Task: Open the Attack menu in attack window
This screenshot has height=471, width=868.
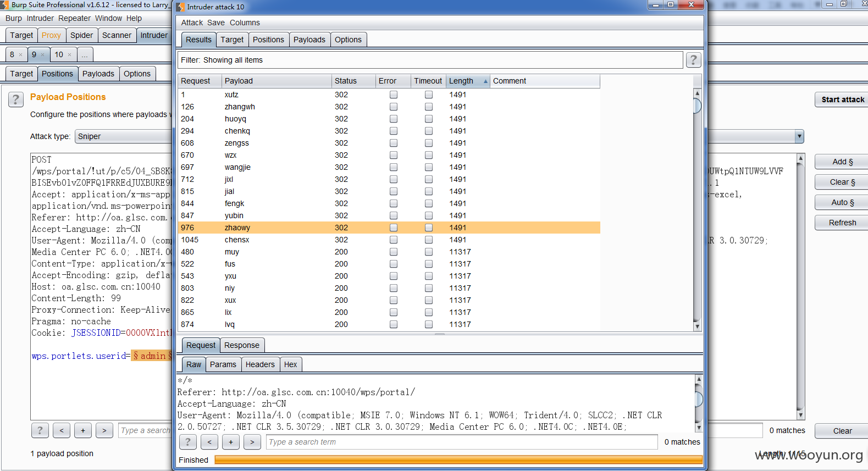Action: tap(192, 23)
